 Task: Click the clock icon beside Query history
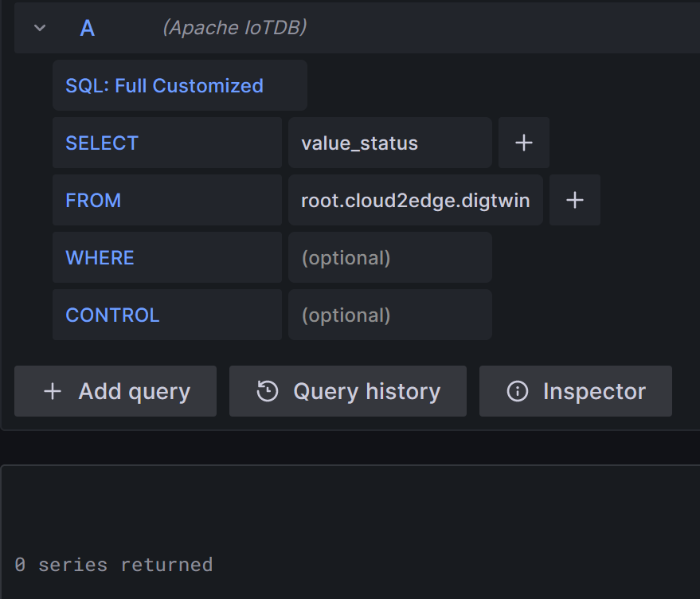[x=268, y=391]
